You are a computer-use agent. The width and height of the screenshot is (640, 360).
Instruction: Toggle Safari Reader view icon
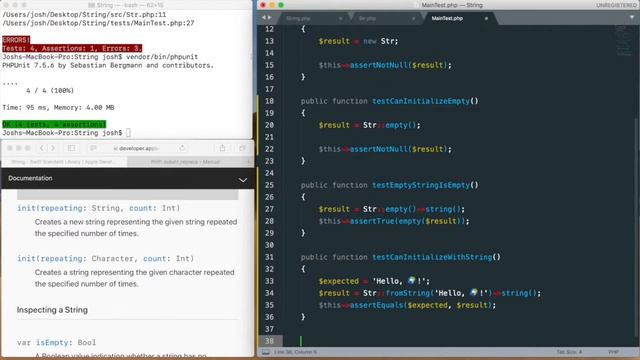point(93,148)
